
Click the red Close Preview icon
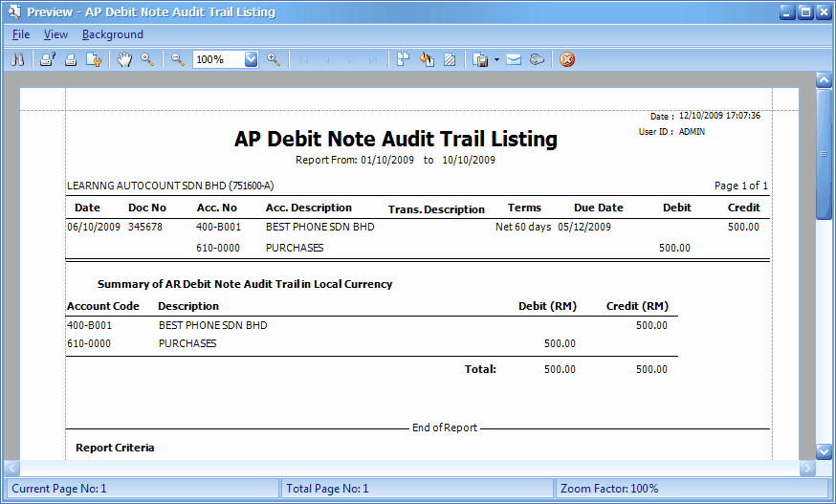pyautogui.click(x=567, y=59)
